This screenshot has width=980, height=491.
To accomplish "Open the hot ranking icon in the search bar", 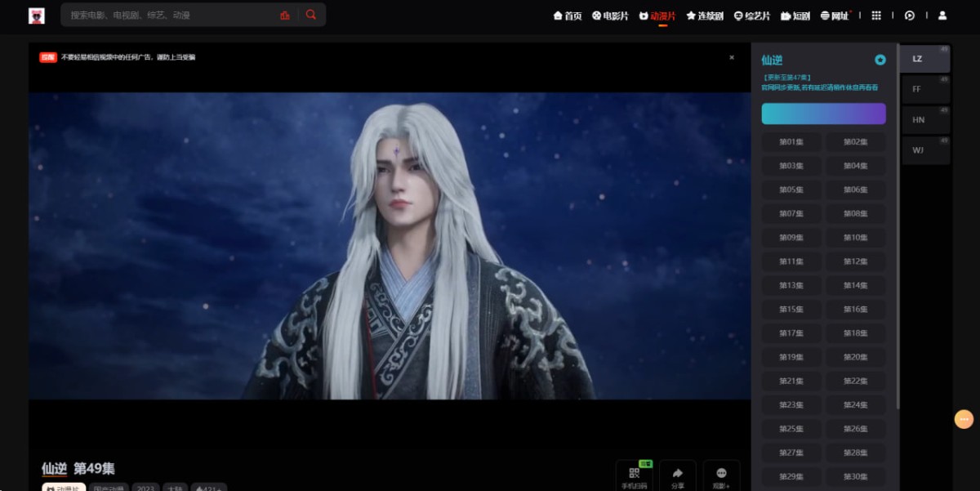I will pos(285,15).
